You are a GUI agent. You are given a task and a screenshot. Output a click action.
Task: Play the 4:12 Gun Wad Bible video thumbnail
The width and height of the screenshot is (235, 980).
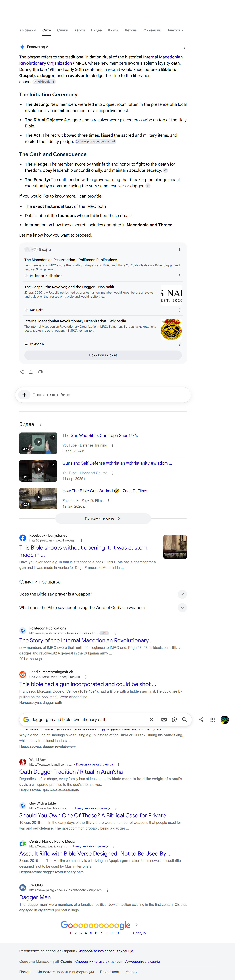pos(38,443)
